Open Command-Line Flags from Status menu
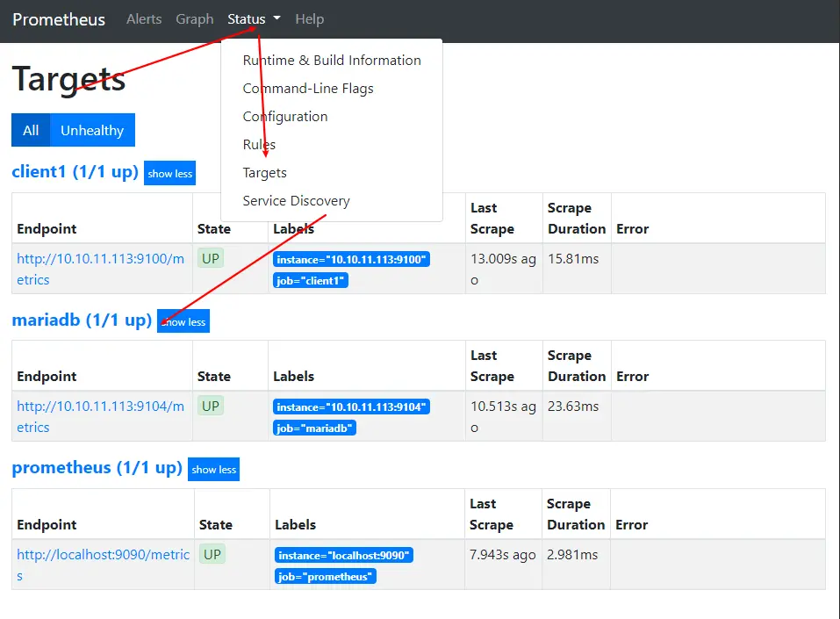840x619 pixels. (x=308, y=89)
